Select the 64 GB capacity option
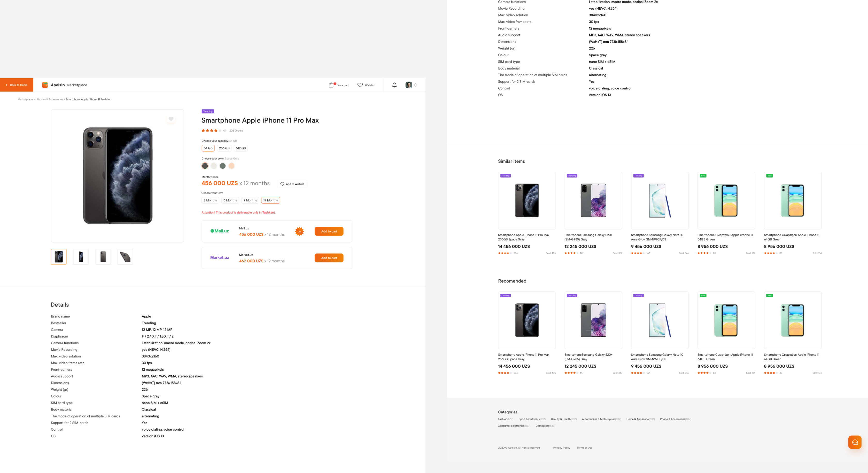The image size is (868, 473). [208, 148]
